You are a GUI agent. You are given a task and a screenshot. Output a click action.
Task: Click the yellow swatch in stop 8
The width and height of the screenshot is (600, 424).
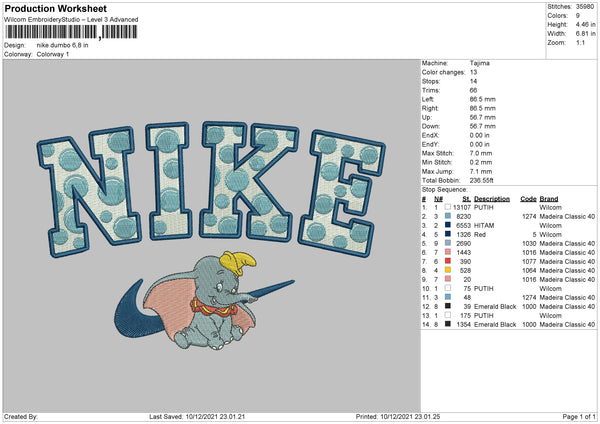(448, 270)
